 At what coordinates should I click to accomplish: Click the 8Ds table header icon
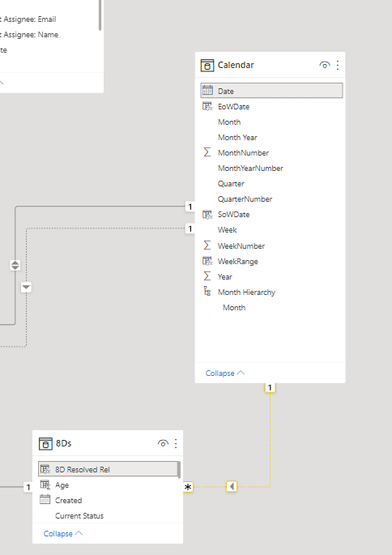coord(45,443)
